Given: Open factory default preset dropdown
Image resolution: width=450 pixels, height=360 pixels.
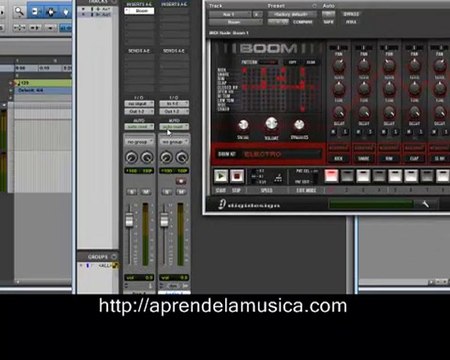Looking at the screenshot, I should [x=292, y=14].
